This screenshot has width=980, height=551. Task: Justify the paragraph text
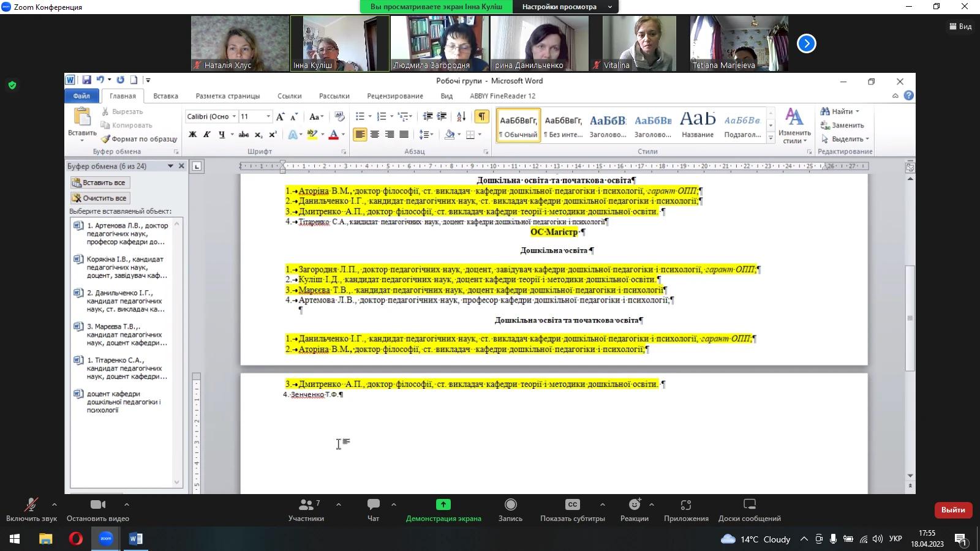point(404,135)
